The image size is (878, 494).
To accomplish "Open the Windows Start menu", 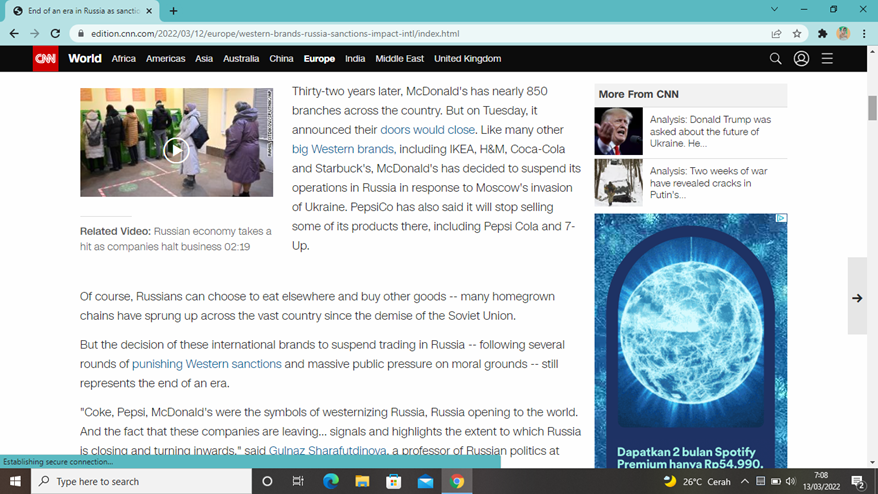I will [15, 481].
